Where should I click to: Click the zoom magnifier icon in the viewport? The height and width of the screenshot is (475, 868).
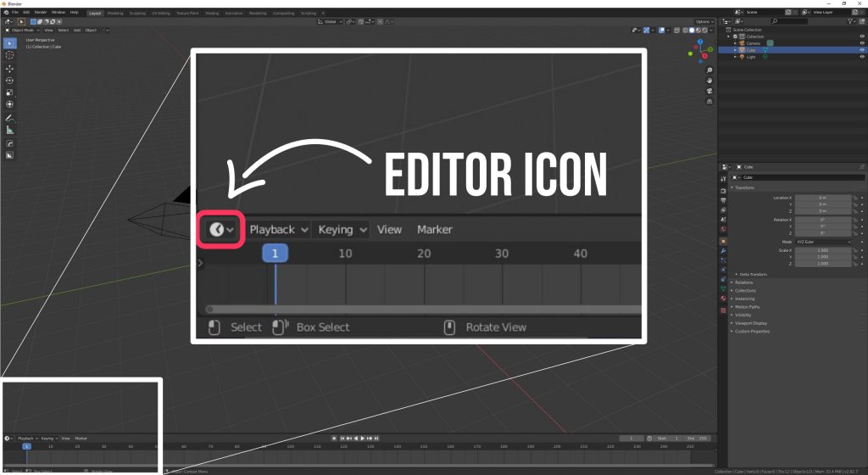pos(709,70)
